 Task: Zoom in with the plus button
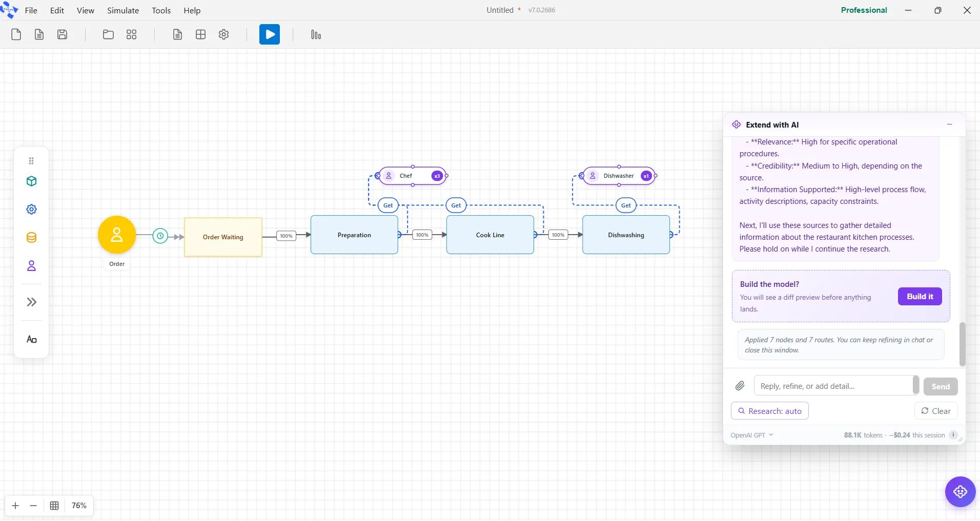pos(15,506)
